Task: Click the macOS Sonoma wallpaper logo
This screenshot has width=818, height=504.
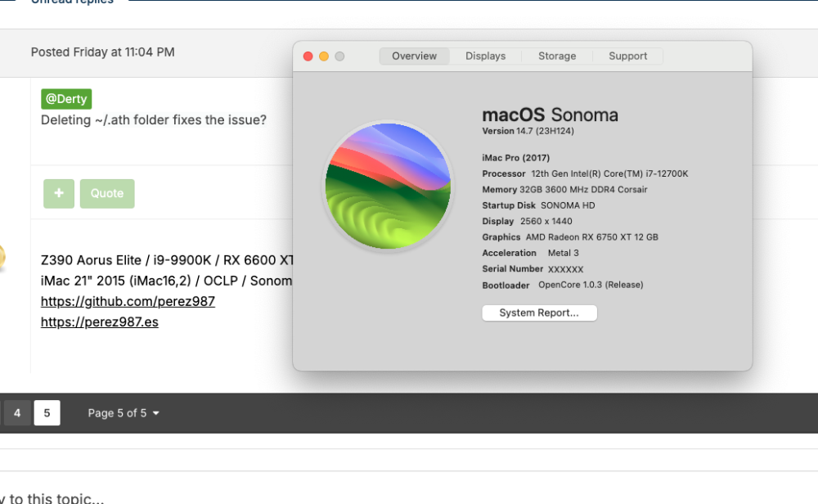Action: [x=388, y=187]
